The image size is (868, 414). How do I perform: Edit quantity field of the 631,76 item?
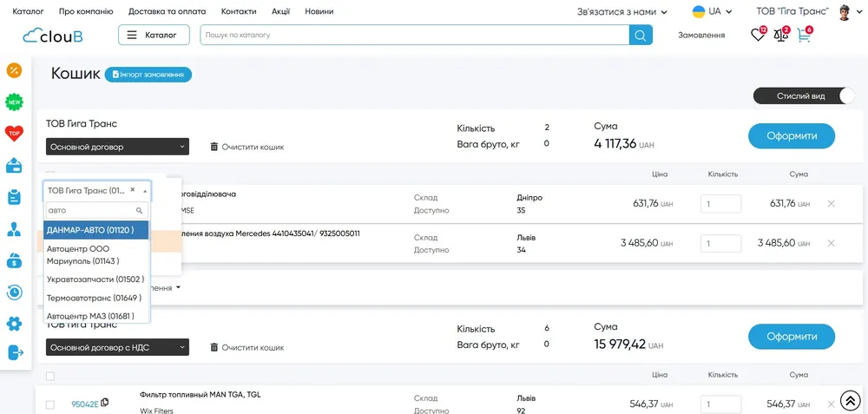[720, 204]
